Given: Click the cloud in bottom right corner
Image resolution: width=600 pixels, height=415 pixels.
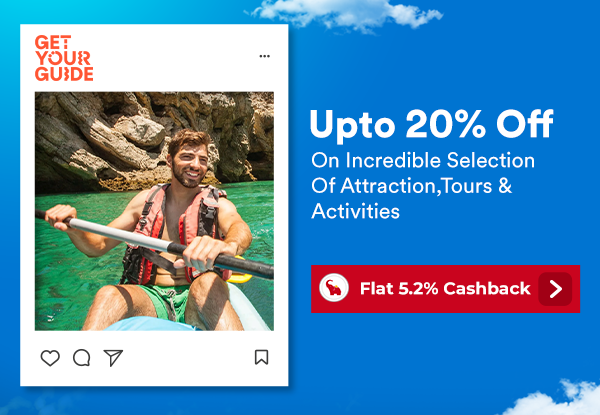Looking at the screenshot, I should [x=553, y=399].
